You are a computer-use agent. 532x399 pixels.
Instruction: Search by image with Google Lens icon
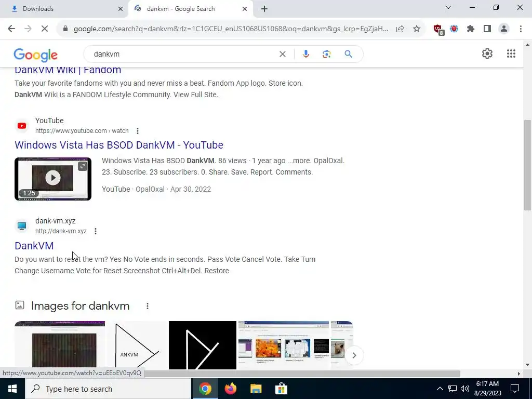[326, 54]
